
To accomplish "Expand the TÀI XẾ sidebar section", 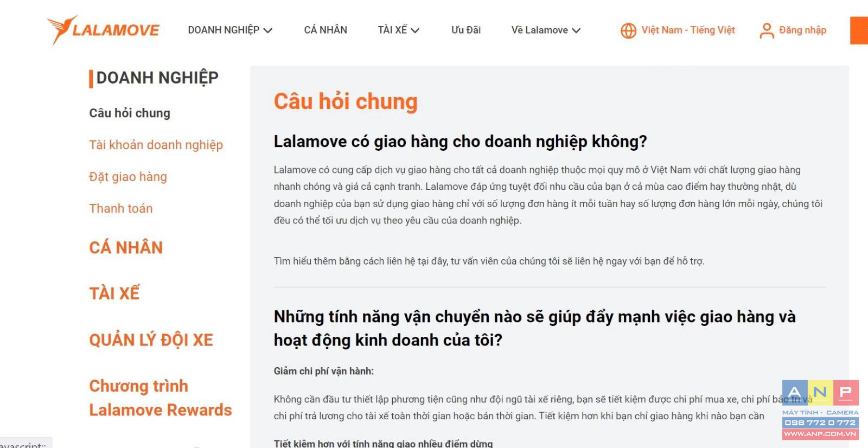I will click(114, 293).
